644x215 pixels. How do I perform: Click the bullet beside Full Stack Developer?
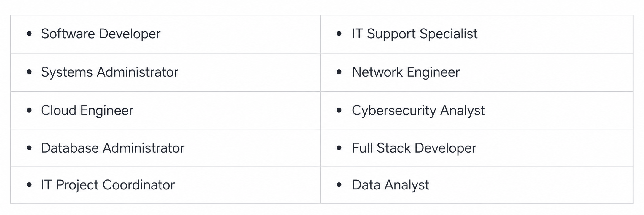click(x=339, y=148)
